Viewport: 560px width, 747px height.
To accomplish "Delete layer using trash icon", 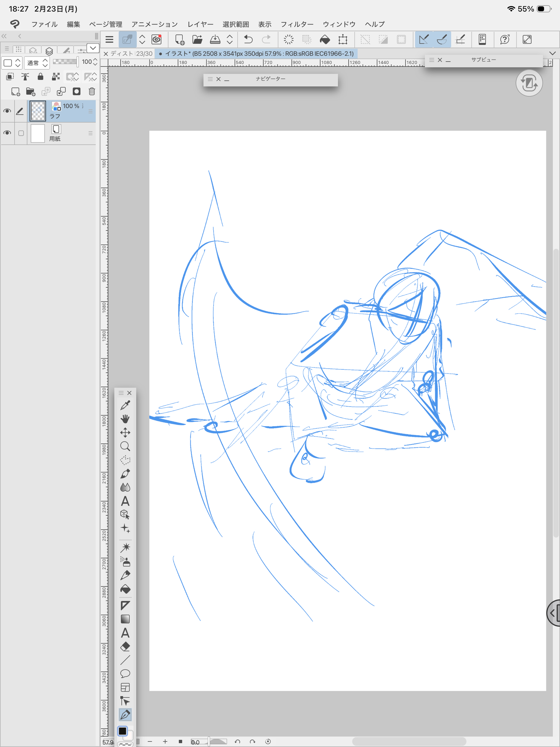I will [x=92, y=92].
